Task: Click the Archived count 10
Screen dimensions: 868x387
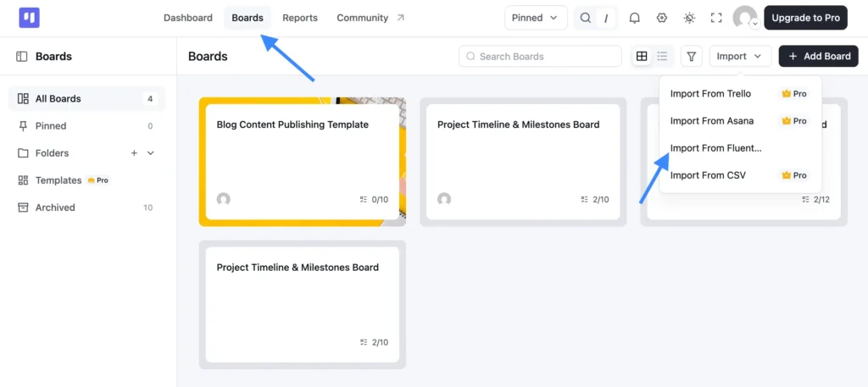Action: click(147, 207)
